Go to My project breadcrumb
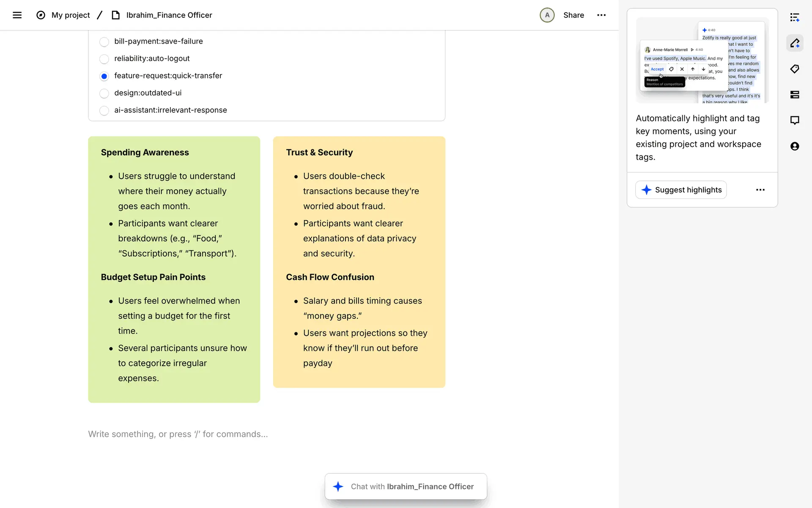The image size is (812, 508). point(71,15)
